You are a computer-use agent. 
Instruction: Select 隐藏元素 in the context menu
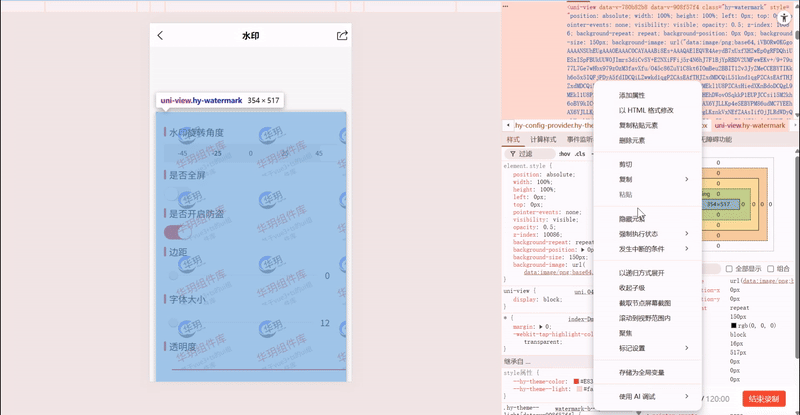coord(648,219)
